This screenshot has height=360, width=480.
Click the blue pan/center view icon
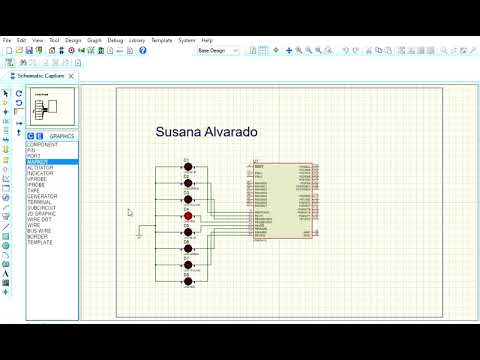click(289, 51)
